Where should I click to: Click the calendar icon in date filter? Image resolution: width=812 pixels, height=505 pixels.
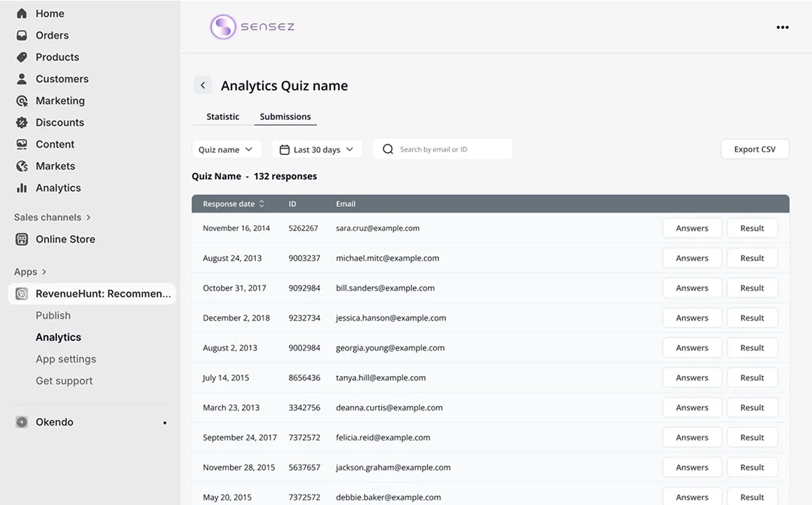[284, 149]
